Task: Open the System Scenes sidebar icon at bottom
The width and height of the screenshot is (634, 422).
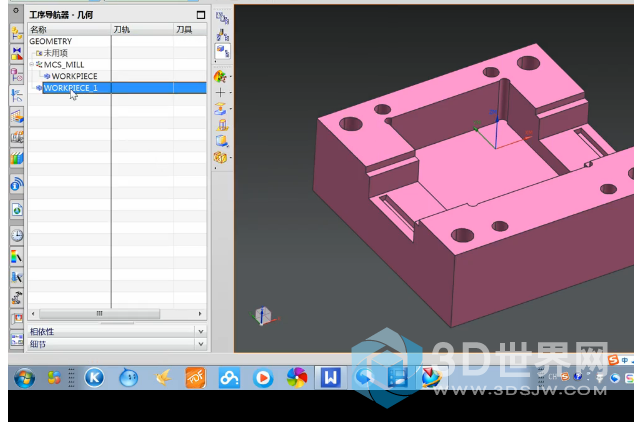Action: [x=17, y=340]
